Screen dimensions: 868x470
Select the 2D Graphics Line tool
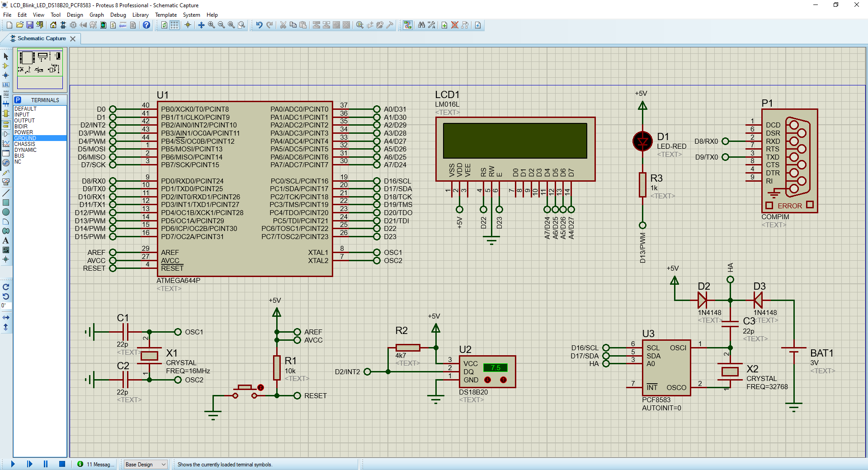pyautogui.click(x=6, y=193)
